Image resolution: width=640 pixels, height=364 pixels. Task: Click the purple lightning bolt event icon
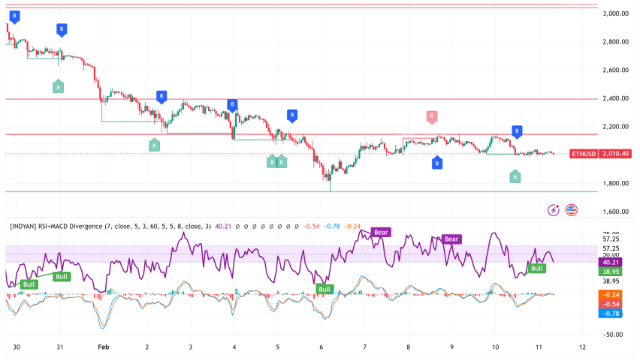click(554, 210)
